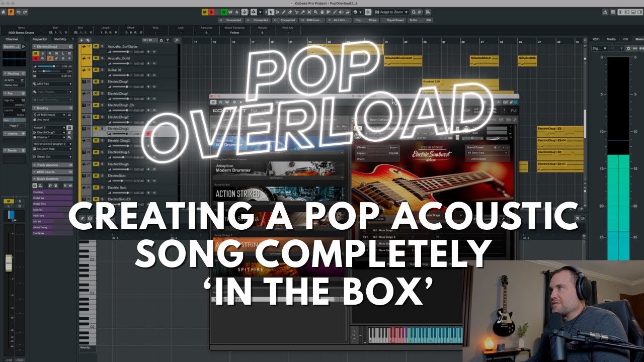Toggle global Write W in top toolbar
644x362 pixels.
pos(230,12)
